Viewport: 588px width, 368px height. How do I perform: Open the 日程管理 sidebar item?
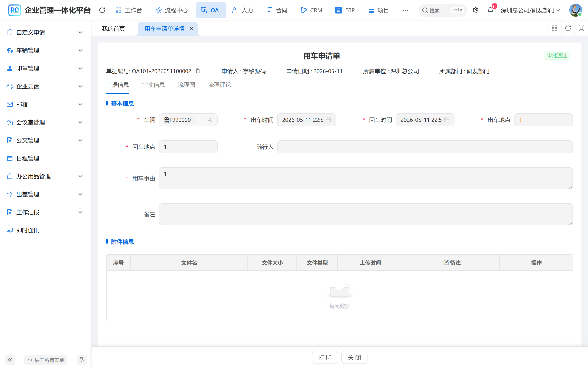pyautogui.click(x=46, y=158)
